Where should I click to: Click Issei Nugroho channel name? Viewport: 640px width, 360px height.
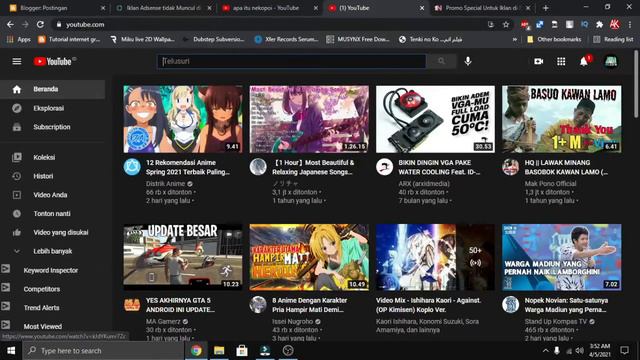tap(292, 321)
